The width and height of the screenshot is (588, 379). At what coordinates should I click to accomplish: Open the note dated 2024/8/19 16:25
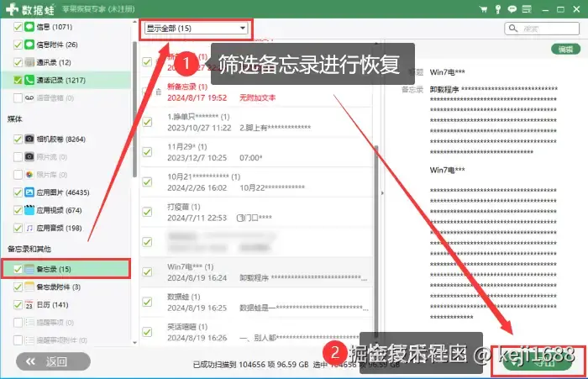click(256, 302)
